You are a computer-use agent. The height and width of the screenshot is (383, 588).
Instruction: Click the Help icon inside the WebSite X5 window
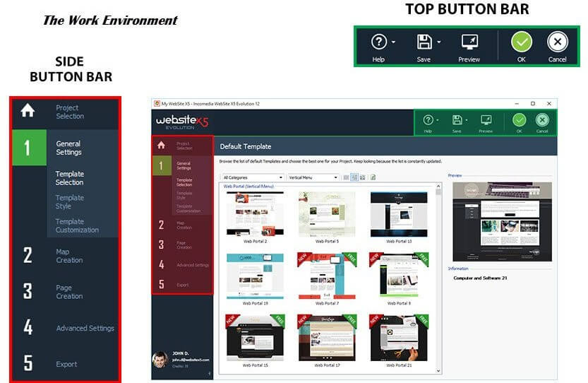428,120
